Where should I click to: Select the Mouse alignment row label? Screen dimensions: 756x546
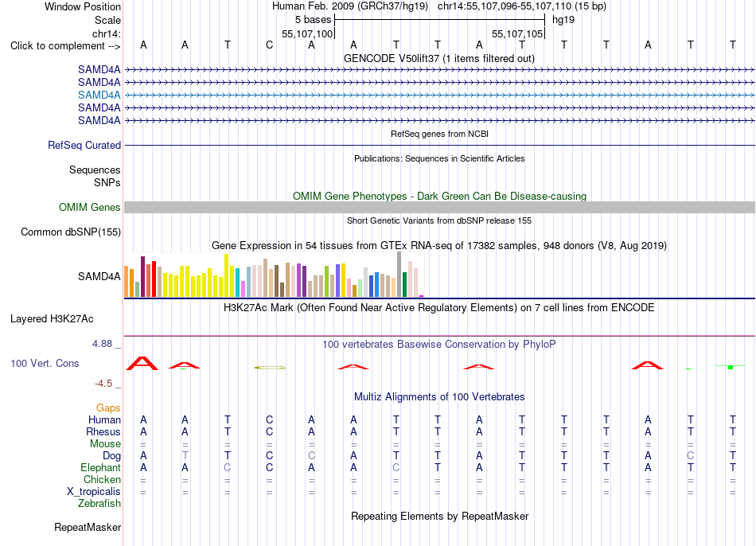coord(105,444)
